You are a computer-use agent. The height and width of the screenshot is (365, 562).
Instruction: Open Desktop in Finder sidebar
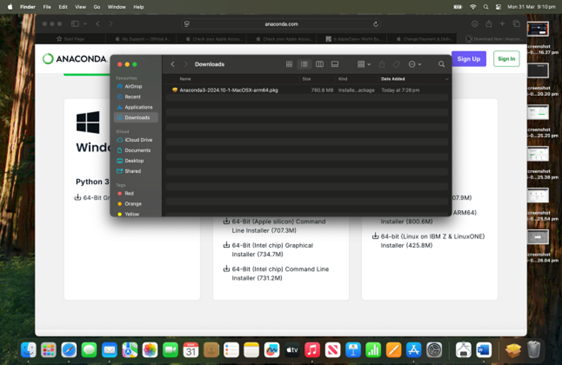[x=134, y=161]
